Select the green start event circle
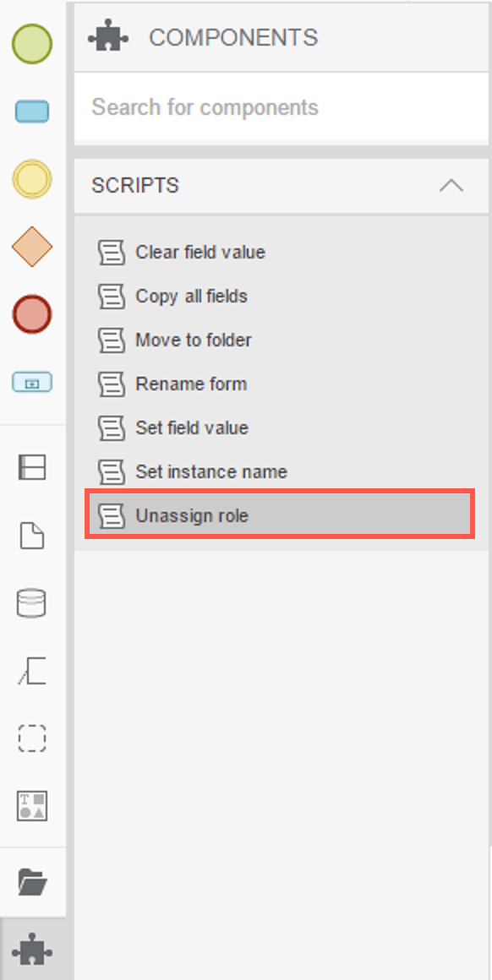The image size is (492, 980). coord(31,44)
